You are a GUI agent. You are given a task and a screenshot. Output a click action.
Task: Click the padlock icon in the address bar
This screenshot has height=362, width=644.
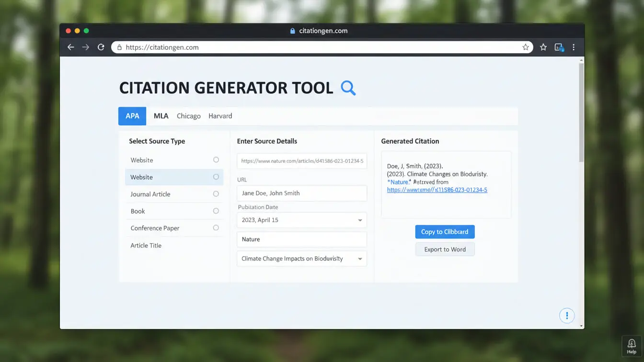pos(119,47)
